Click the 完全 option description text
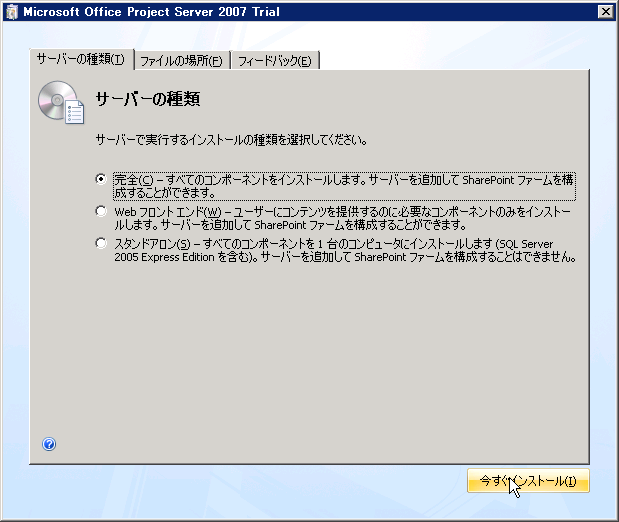The width and height of the screenshot is (619, 522). click(x=344, y=185)
